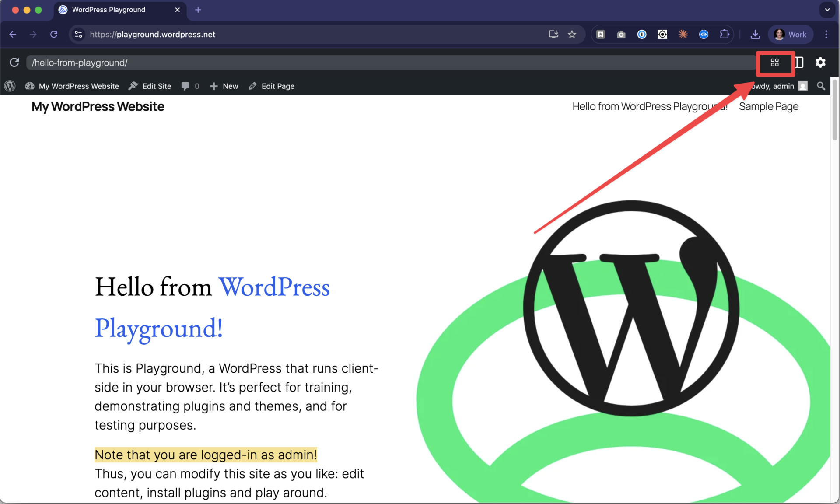Open the 1Password extension icon
Viewport: 840px width, 504px height.
tap(641, 34)
